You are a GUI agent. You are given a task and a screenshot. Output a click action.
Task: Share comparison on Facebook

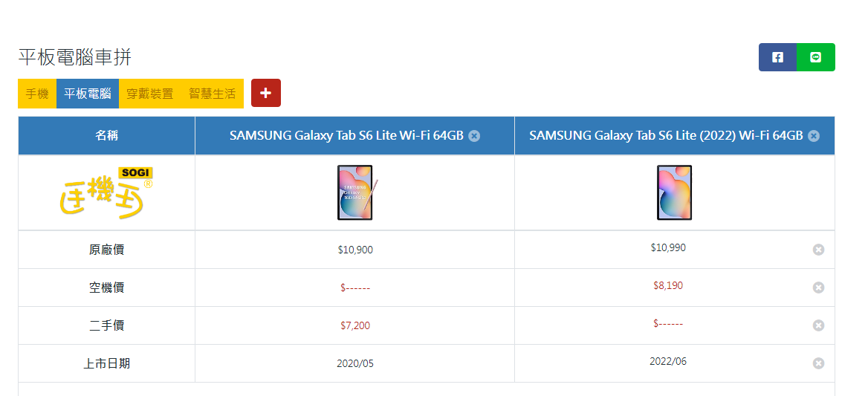click(777, 57)
